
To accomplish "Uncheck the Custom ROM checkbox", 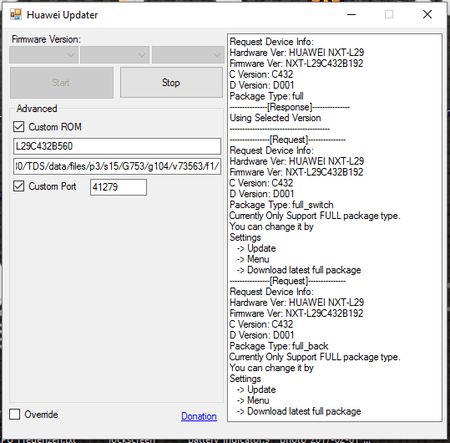I will [x=19, y=127].
